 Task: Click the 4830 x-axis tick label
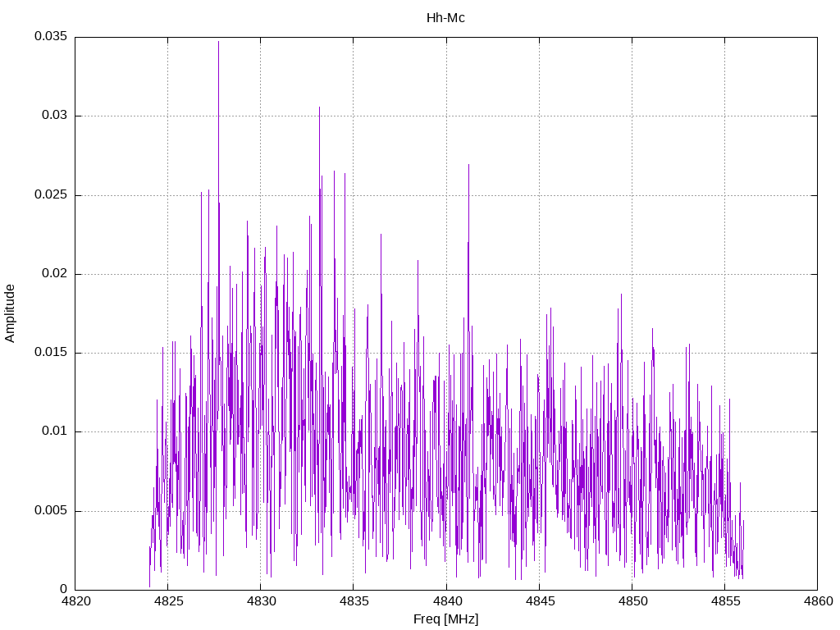point(261,601)
